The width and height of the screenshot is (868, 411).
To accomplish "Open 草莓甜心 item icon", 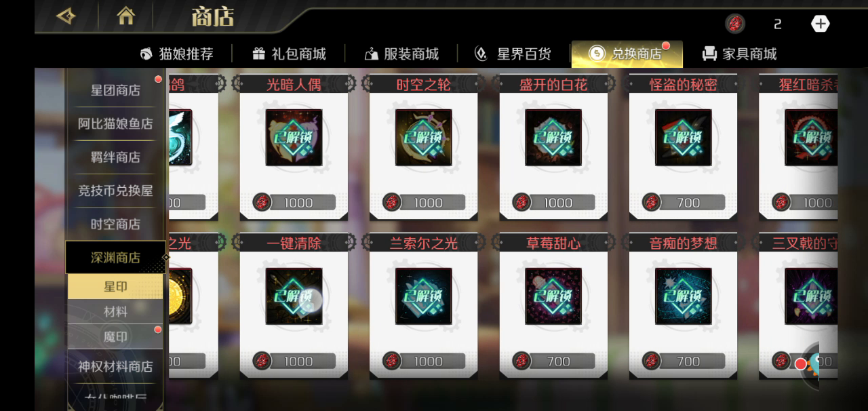I will click(x=553, y=296).
